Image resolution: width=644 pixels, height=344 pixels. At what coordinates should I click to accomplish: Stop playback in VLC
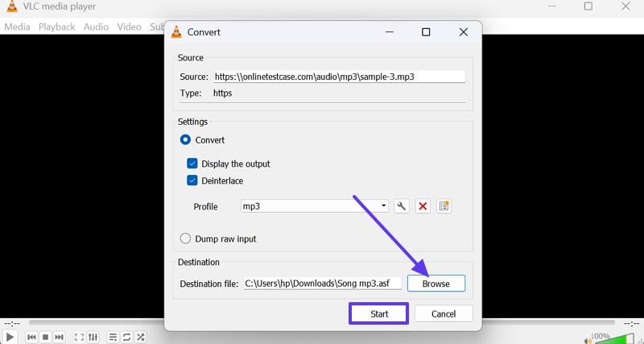pos(46,337)
